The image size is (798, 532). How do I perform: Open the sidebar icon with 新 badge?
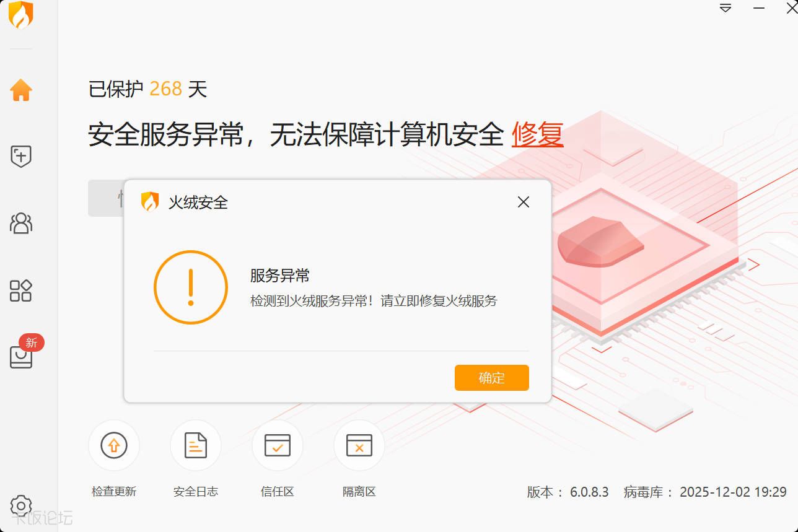pyautogui.click(x=21, y=356)
